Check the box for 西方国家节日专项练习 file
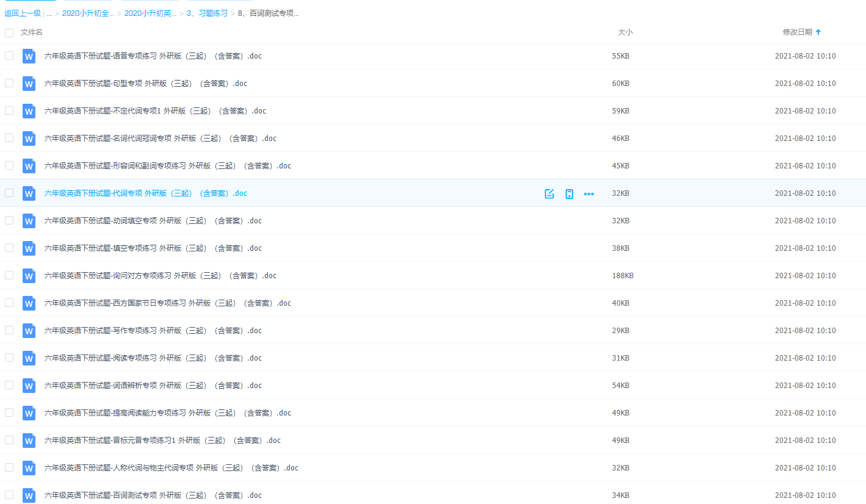The width and height of the screenshot is (866, 504). click(x=9, y=303)
